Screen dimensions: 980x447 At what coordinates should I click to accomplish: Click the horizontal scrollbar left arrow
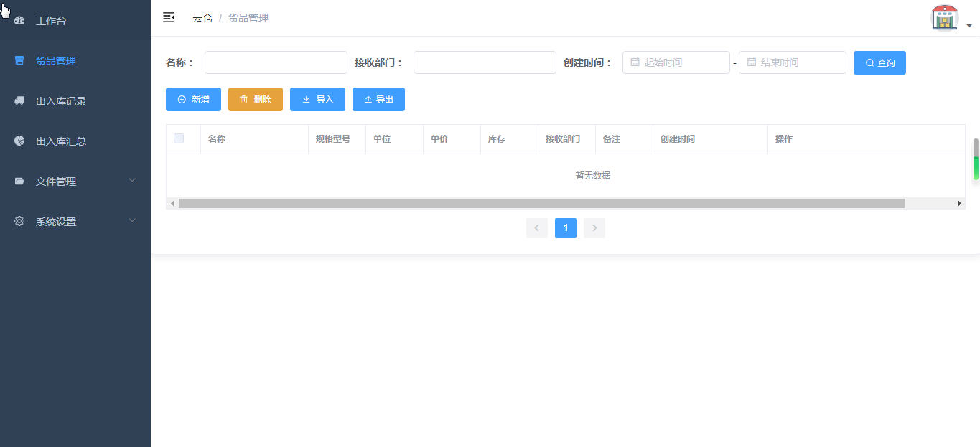(x=172, y=204)
